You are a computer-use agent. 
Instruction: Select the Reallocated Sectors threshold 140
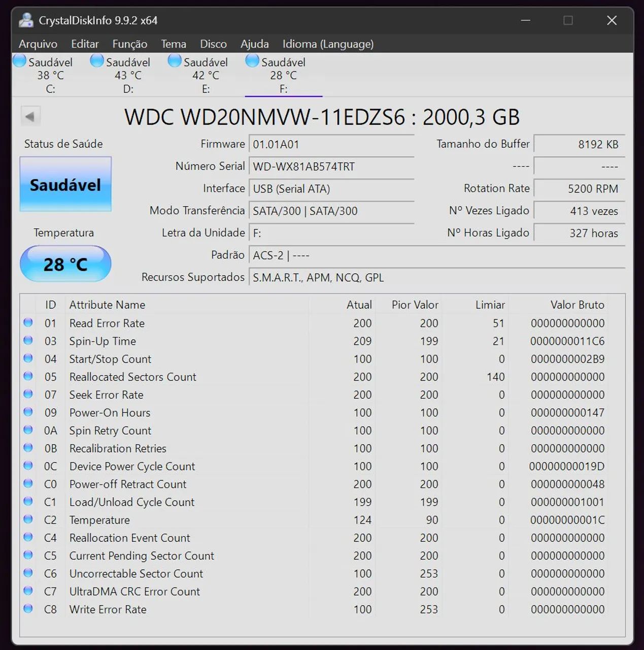pos(495,377)
